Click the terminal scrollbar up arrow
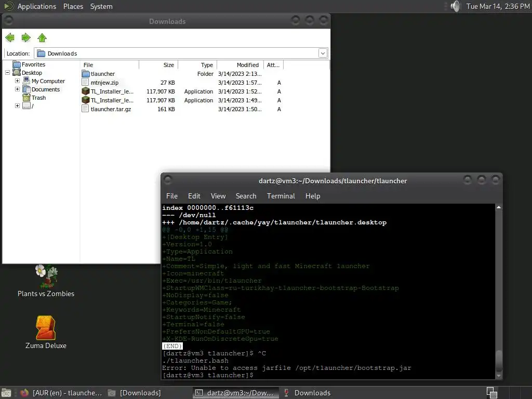This screenshot has width=532, height=399. 498,207
